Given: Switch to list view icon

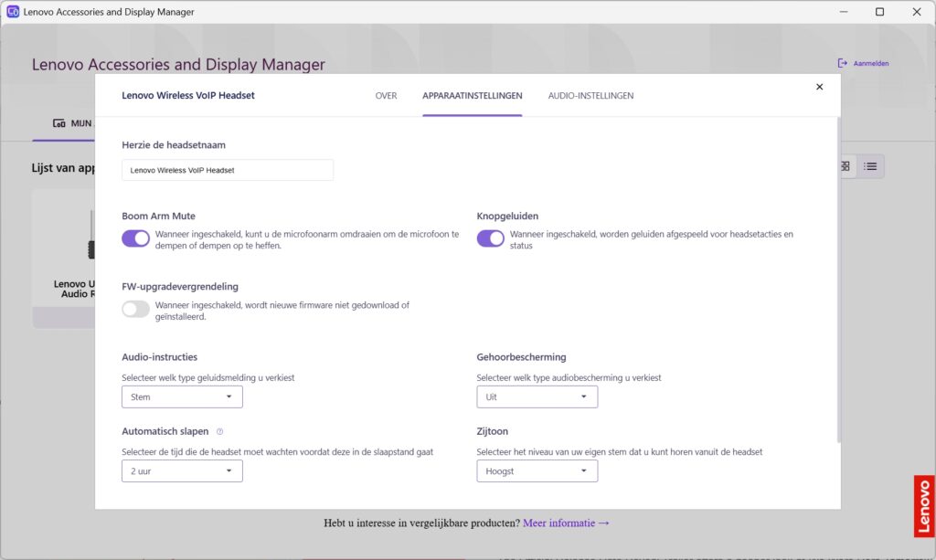Looking at the screenshot, I should click(870, 166).
